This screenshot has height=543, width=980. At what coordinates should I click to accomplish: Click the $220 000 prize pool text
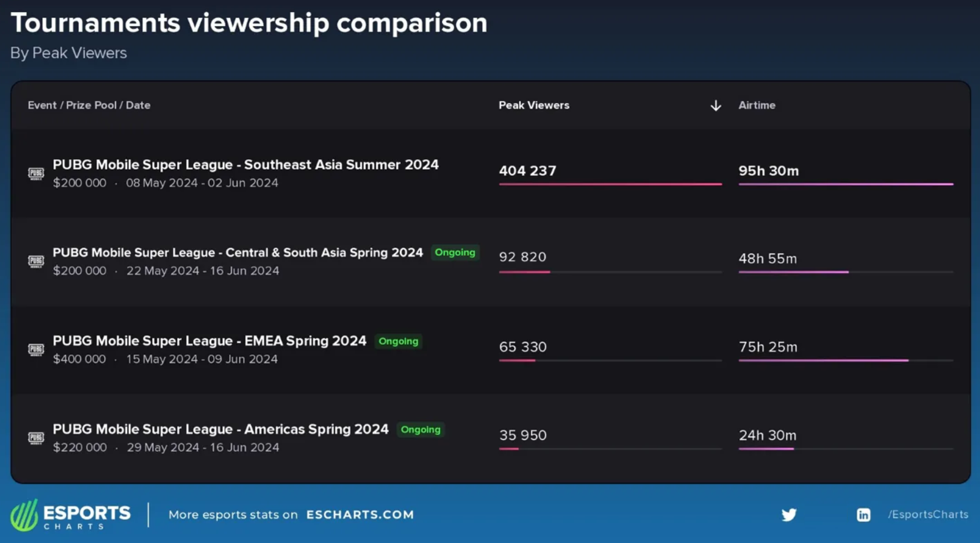tap(80, 448)
